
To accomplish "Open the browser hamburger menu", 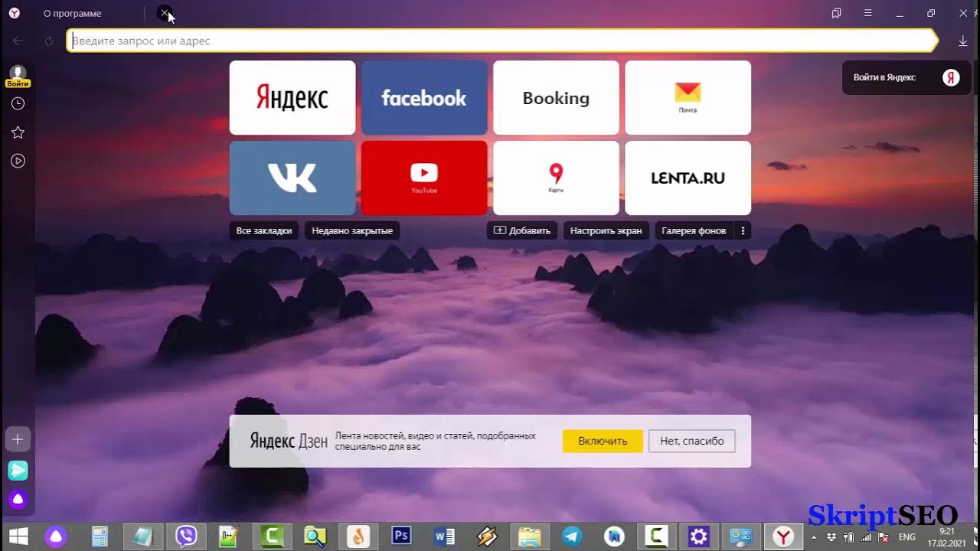I will 867,13.
